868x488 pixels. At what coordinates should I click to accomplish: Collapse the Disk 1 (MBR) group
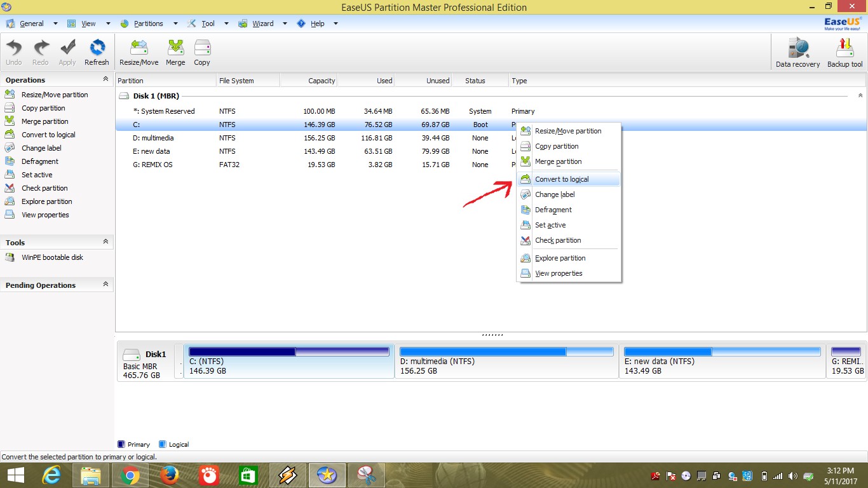[x=860, y=95]
